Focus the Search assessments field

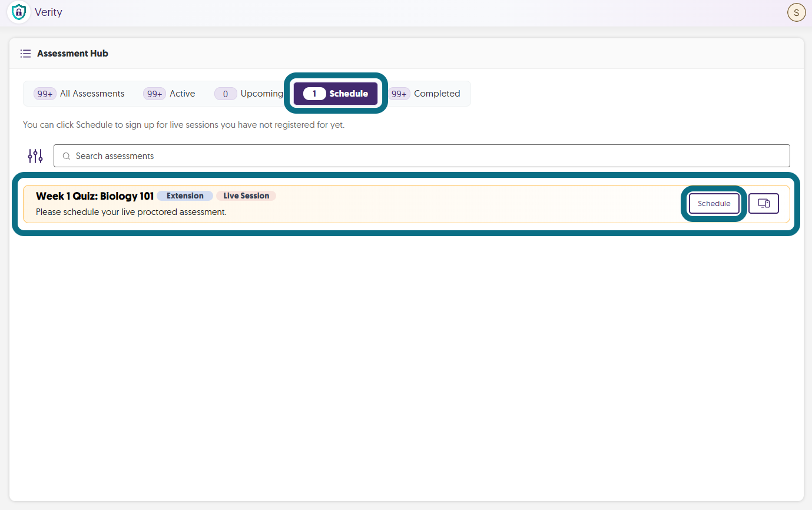(x=422, y=156)
